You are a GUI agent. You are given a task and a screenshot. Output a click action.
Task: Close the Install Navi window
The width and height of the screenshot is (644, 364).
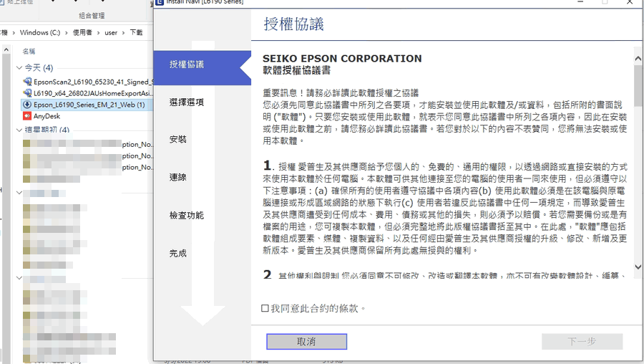point(629,2)
